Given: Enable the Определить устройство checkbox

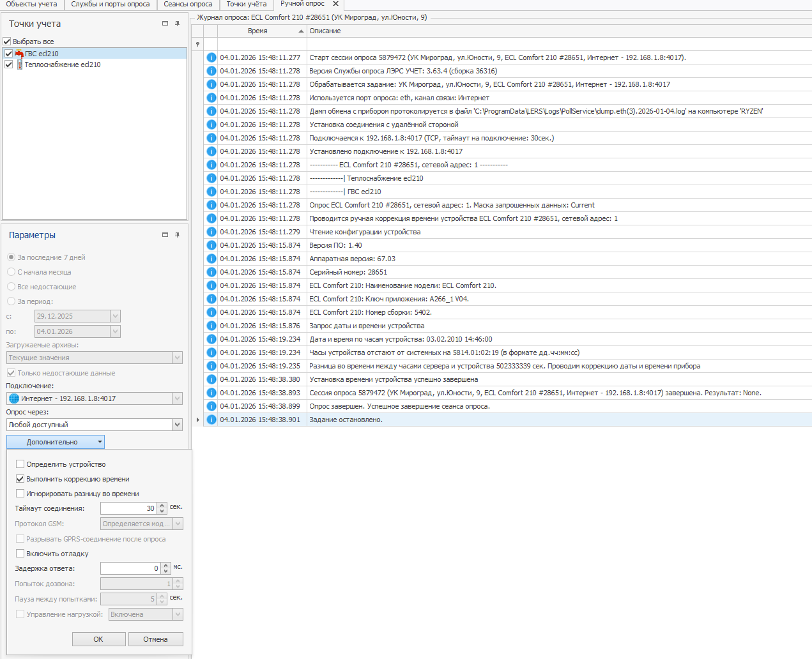Looking at the screenshot, I should click(20, 464).
